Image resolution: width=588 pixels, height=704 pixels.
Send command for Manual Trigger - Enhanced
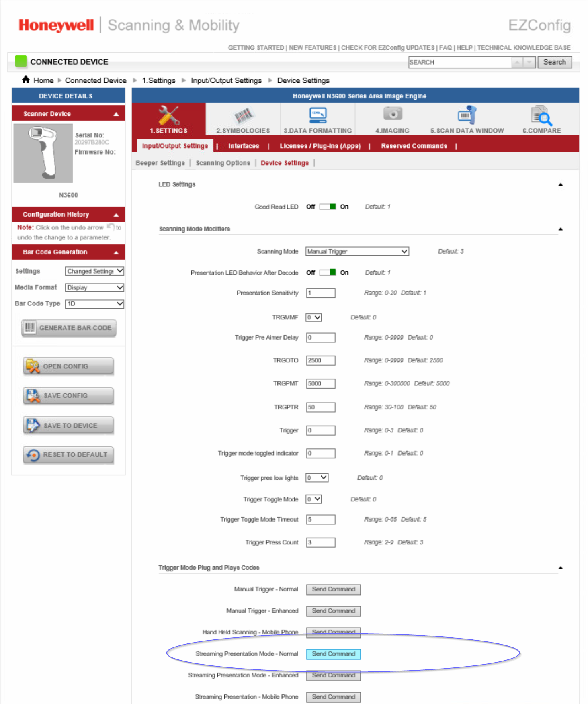click(x=333, y=611)
